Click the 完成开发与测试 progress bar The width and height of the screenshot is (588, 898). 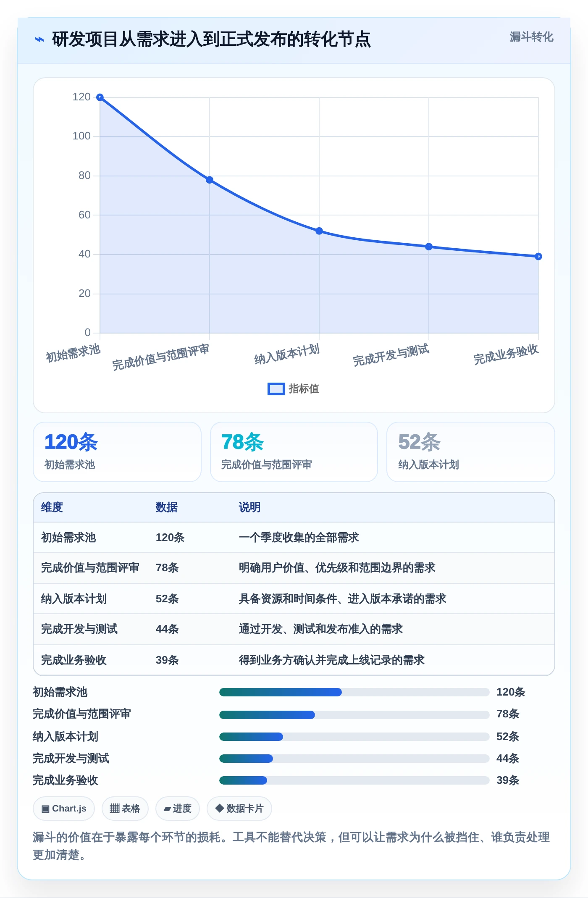click(354, 759)
